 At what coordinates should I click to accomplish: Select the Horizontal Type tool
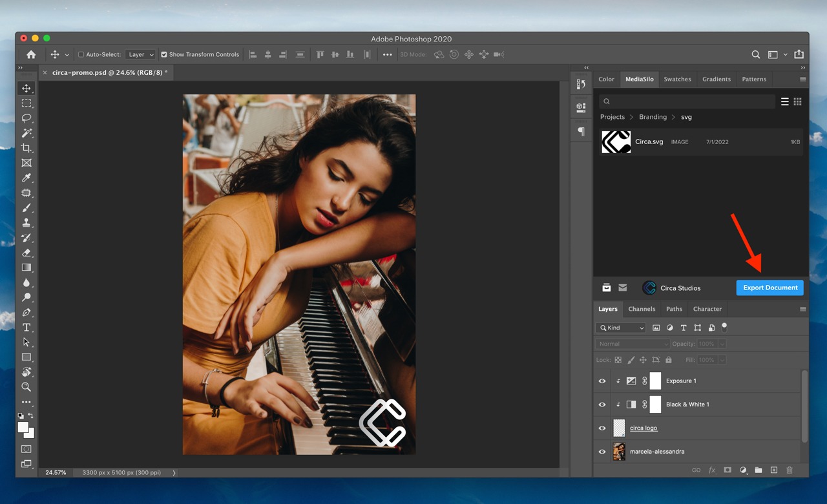pos(26,327)
